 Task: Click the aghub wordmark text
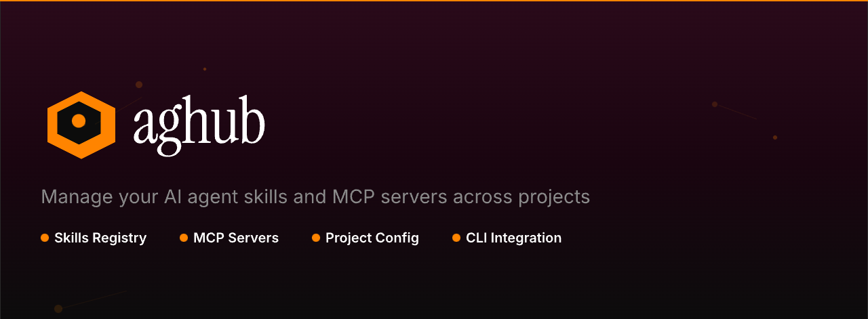pos(199,123)
